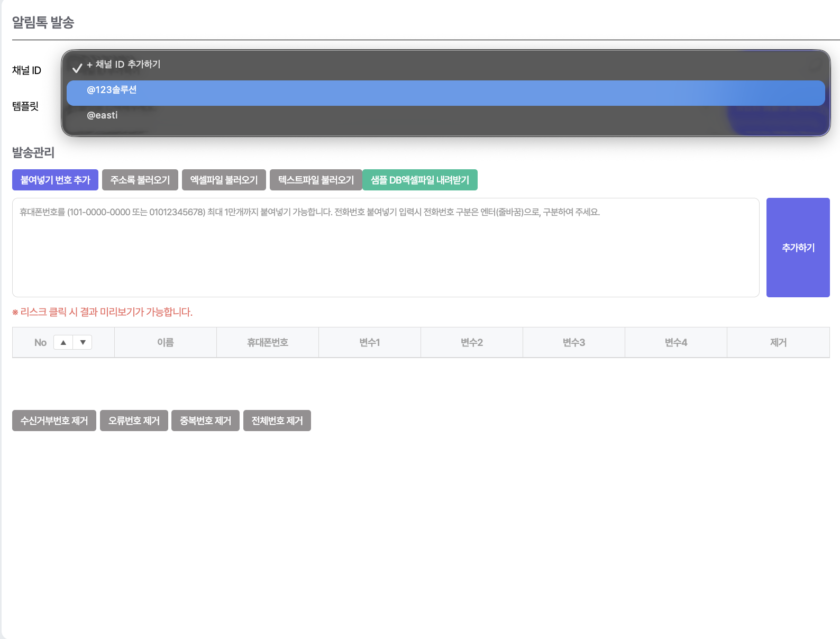
Task: Click the 중복번호 제거 button
Action: click(205, 421)
